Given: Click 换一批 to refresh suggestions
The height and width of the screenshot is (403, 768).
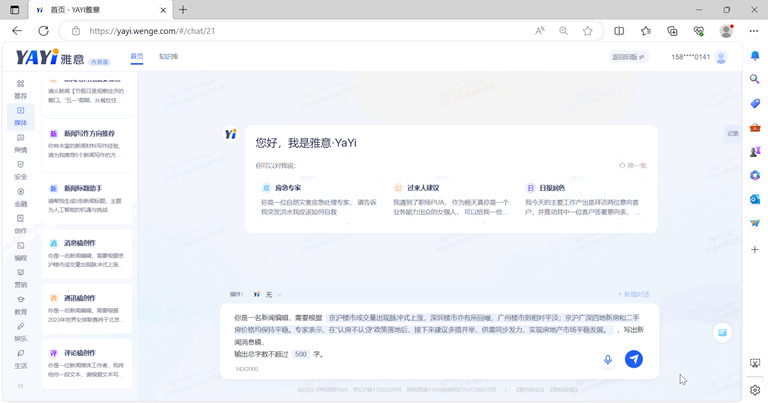Looking at the screenshot, I should [x=633, y=166].
